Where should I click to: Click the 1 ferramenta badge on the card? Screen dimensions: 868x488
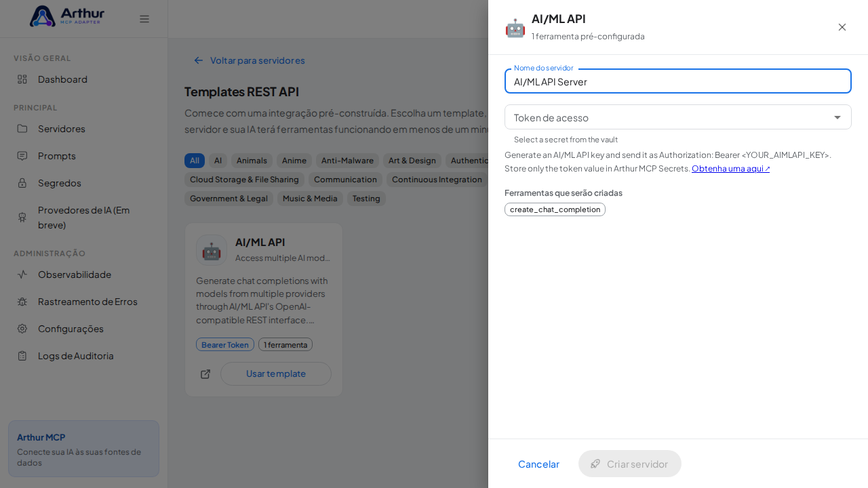click(x=285, y=344)
